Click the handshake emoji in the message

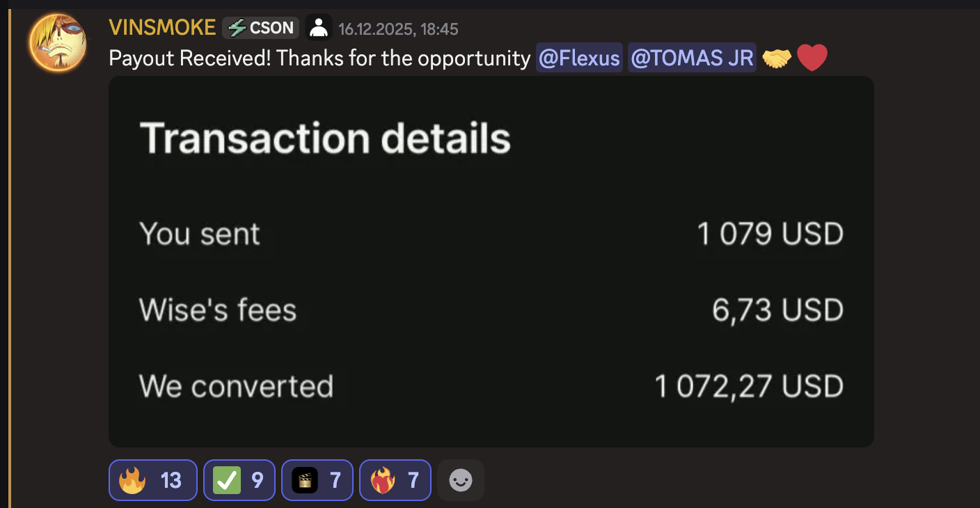[777, 57]
